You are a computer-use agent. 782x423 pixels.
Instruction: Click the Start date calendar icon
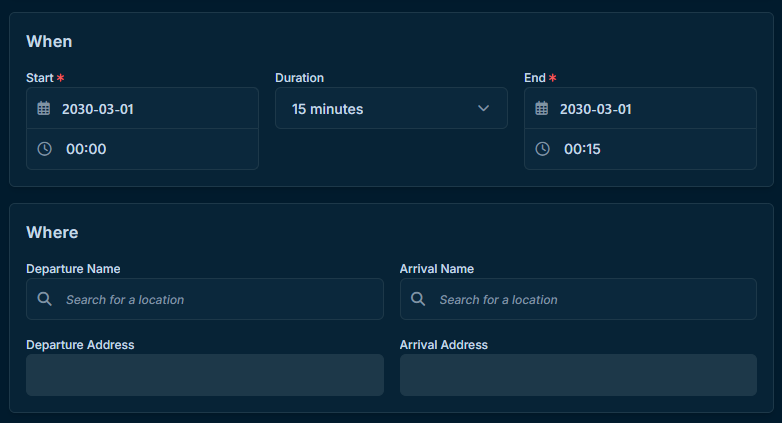pyautogui.click(x=44, y=108)
